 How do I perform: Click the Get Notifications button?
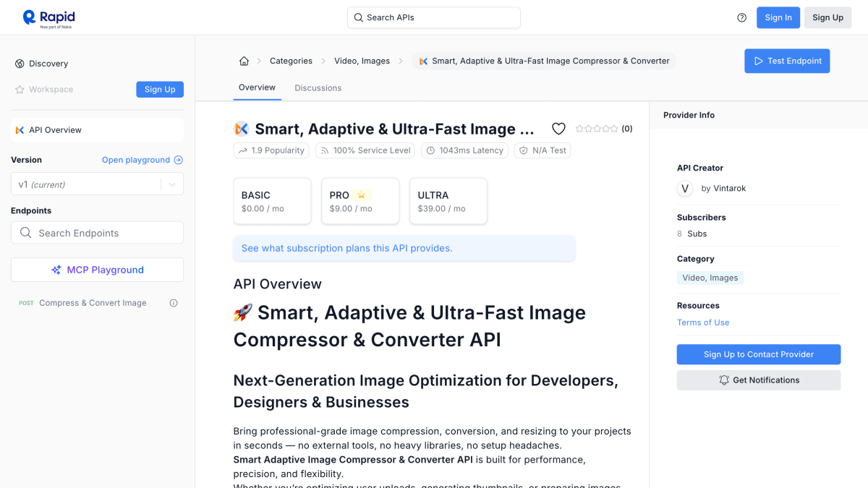click(x=759, y=380)
